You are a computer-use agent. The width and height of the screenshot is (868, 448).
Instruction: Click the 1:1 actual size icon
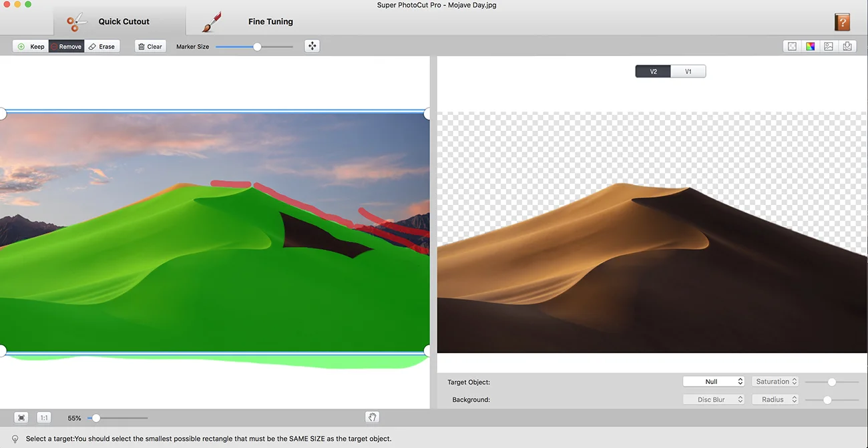(x=43, y=417)
